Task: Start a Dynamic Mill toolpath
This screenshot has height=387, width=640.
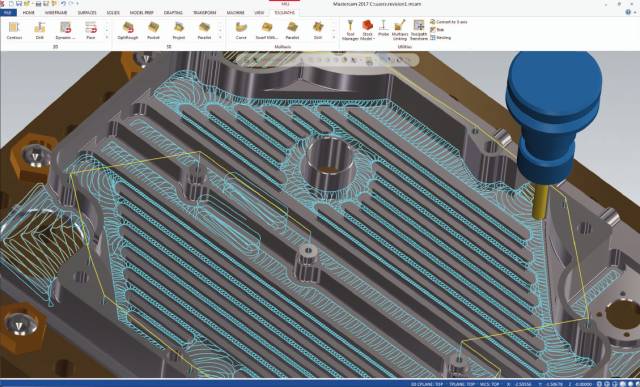Action: [x=65, y=30]
